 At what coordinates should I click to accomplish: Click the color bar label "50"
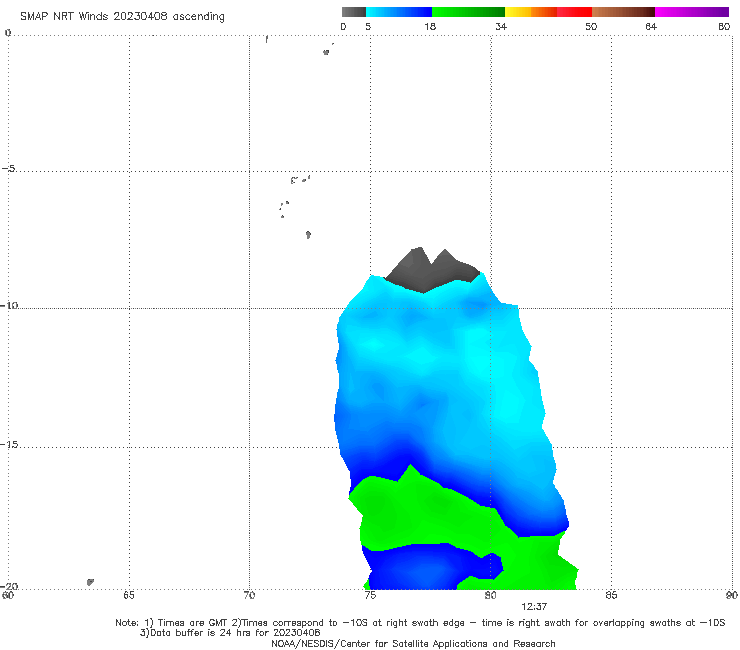(591, 26)
